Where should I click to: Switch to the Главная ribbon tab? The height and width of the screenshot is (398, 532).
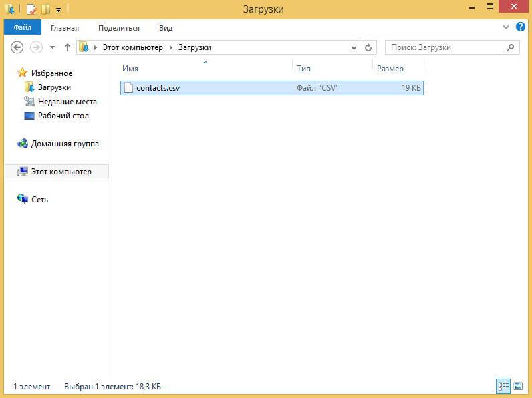tap(64, 28)
